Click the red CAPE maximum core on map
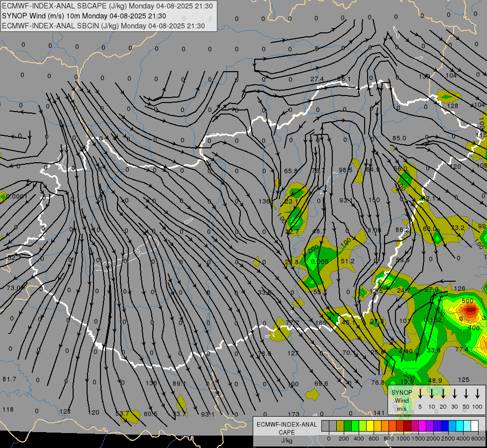 click(470, 310)
